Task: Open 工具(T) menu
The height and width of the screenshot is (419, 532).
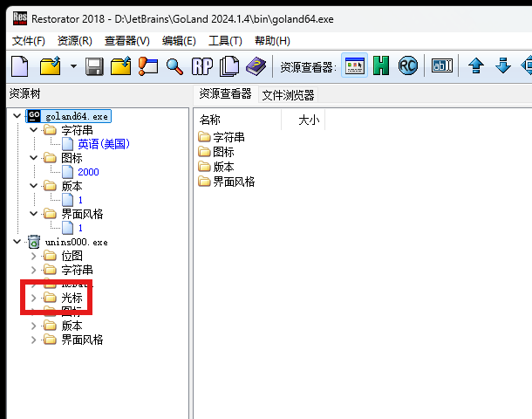Action: (x=225, y=41)
